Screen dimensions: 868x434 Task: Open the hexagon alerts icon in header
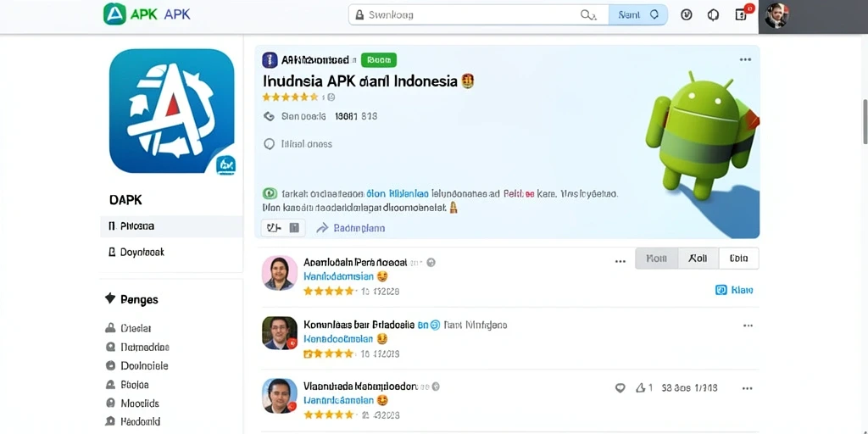point(713,15)
